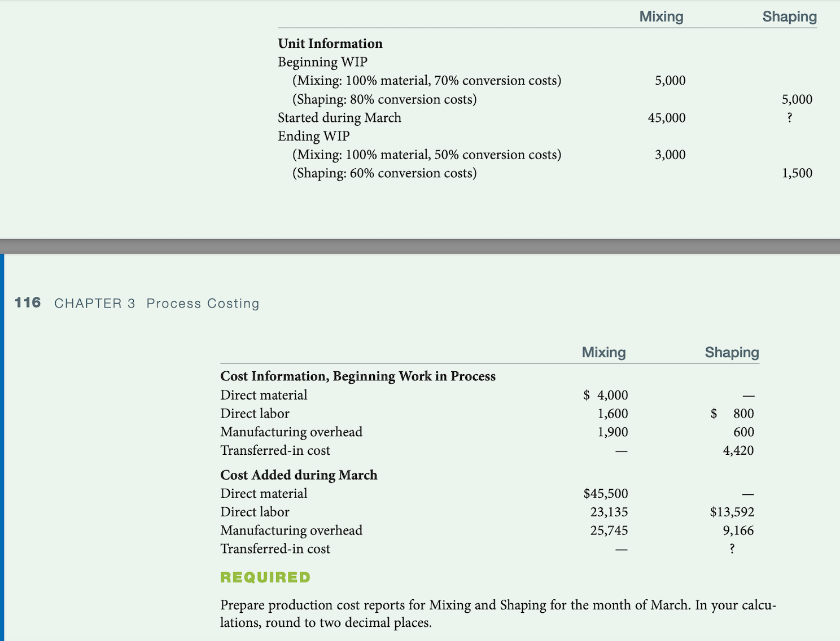Screen dimensions: 840x641
Task: Select the $13,592 direct labor figure
Action: tap(732, 512)
